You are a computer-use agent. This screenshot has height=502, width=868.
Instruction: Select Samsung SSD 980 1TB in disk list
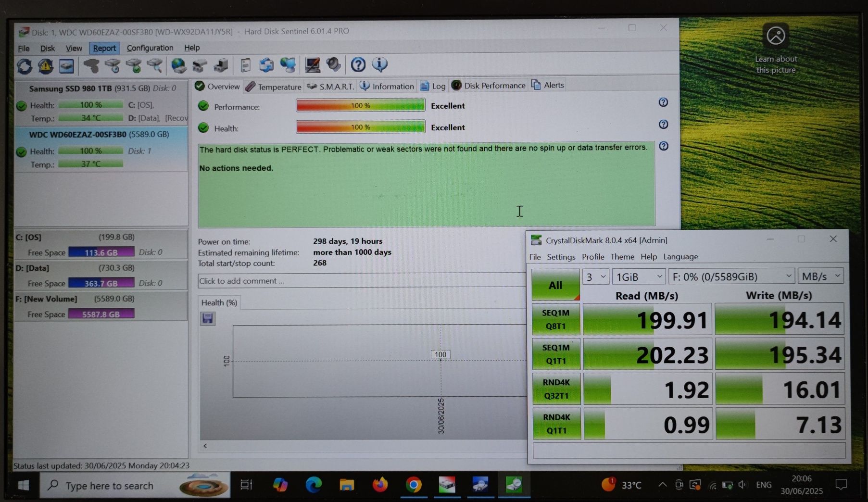[101, 102]
